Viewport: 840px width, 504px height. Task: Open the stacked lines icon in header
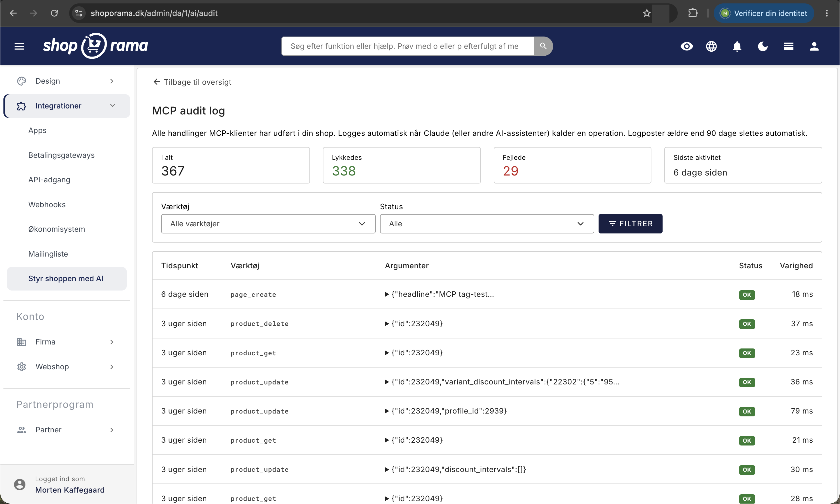point(788,46)
